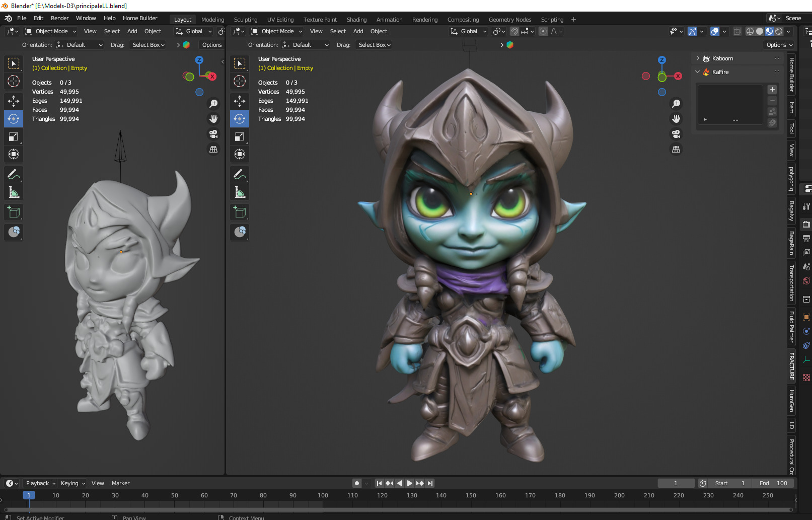Pick the Annotate tool in left viewport
The image size is (812, 520).
tap(14, 175)
